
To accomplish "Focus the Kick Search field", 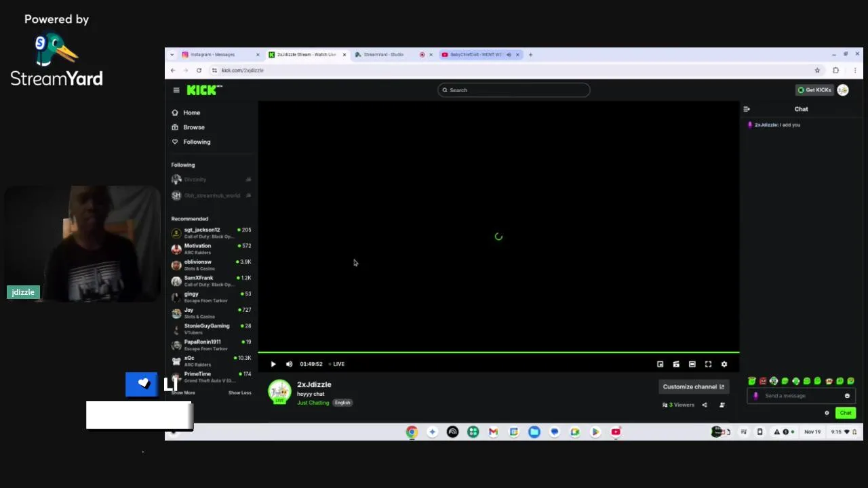I will [x=513, y=90].
